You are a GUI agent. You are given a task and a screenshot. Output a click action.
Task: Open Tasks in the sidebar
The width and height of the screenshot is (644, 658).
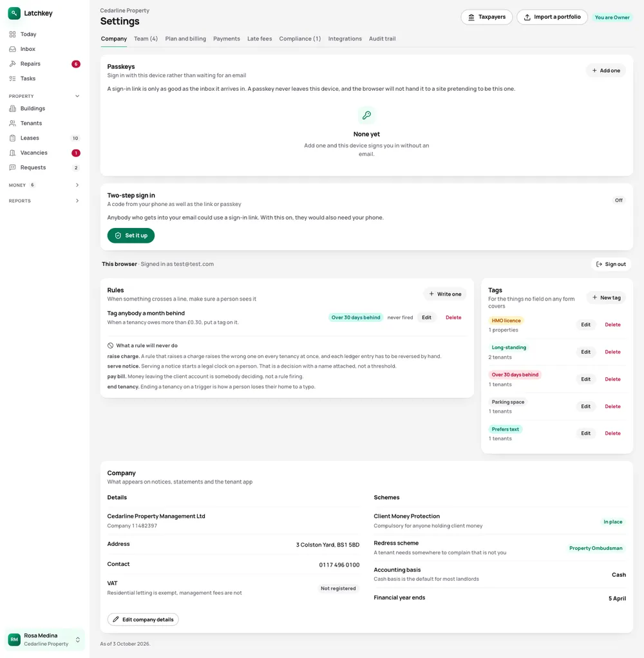point(44,79)
